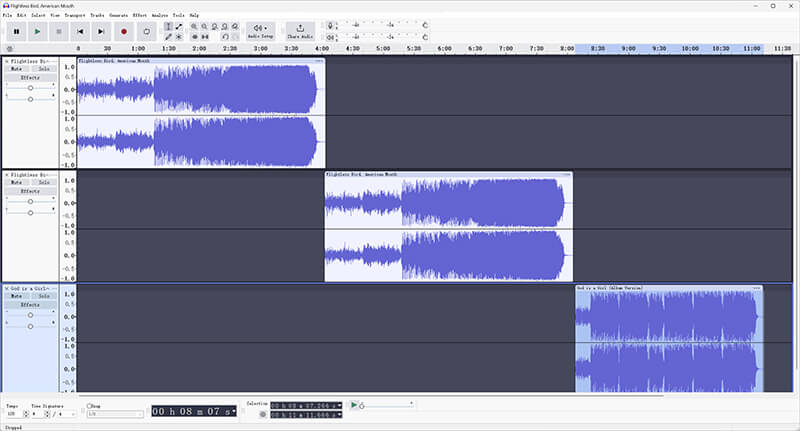
Task: Pause playback with the Pause button
Action: [16, 32]
